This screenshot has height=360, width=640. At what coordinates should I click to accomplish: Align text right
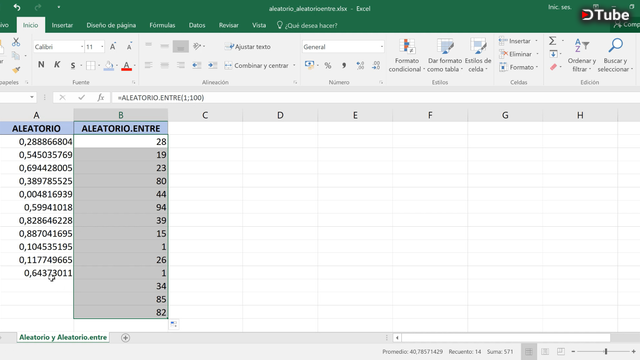[x=180, y=65]
